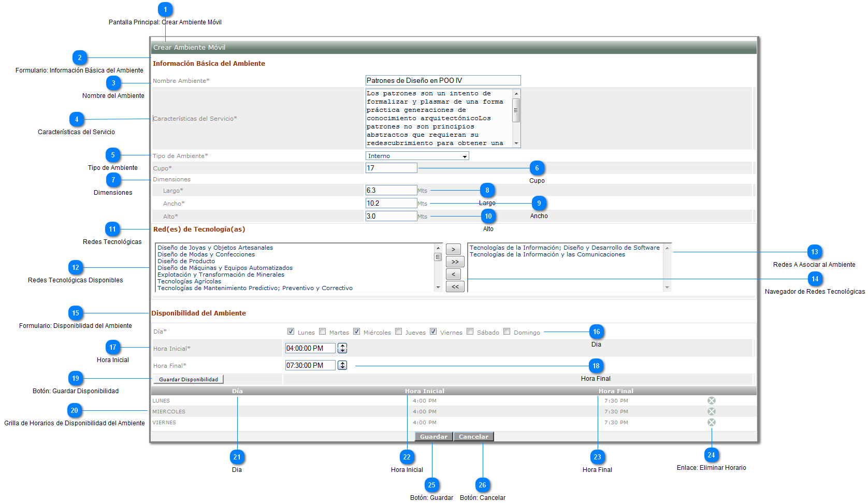This screenshot has width=868, height=503.
Task: Check the Sábado checkbox
Action: click(470, 332)
